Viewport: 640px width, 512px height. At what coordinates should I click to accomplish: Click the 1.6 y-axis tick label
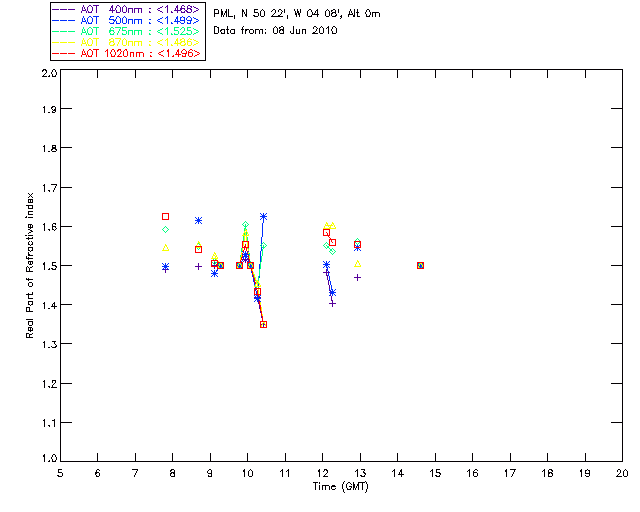pyautogui.click(x=49, y=227)
